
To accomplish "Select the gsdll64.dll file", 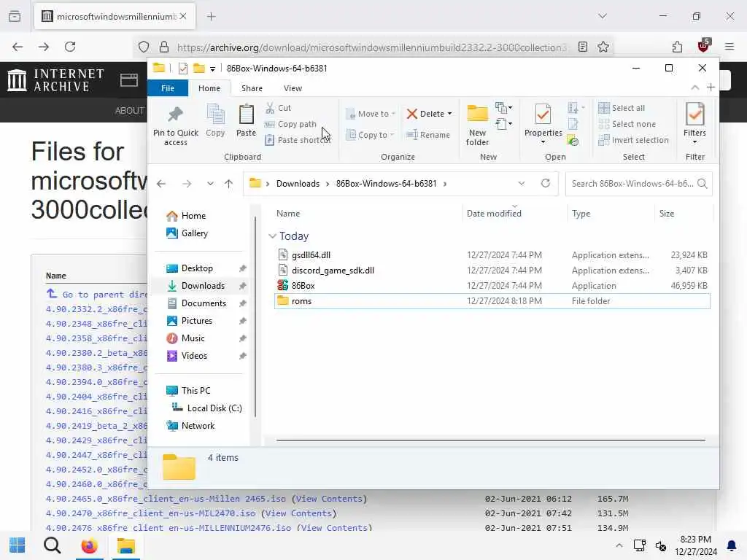I will [492, 255].
